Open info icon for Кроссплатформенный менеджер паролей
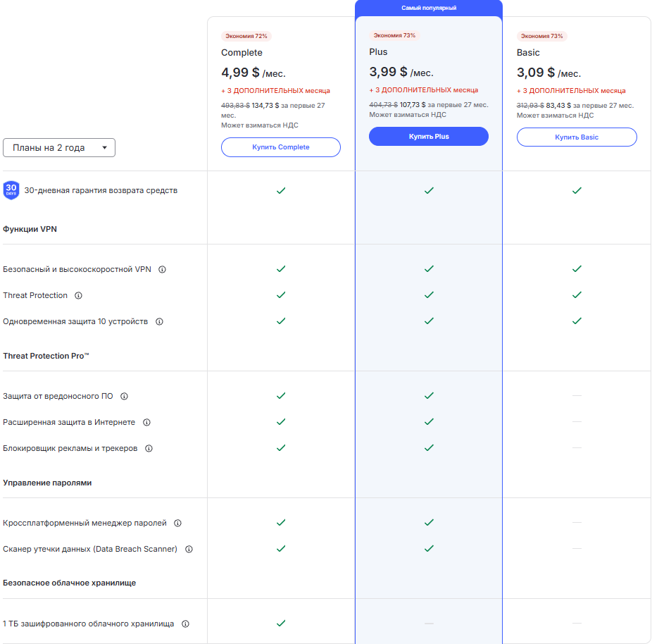This screenshot has height=644, width=652. click(177, 523)
